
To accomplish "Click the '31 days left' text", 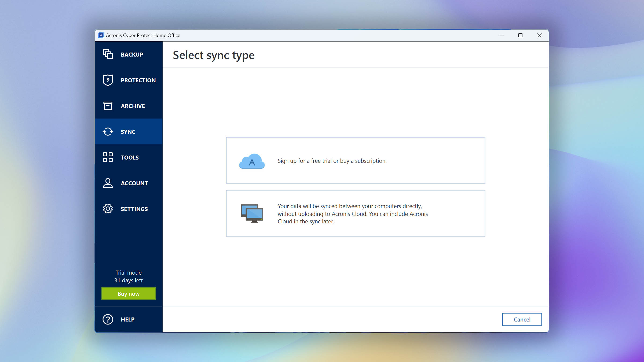I will pos(129,280).
